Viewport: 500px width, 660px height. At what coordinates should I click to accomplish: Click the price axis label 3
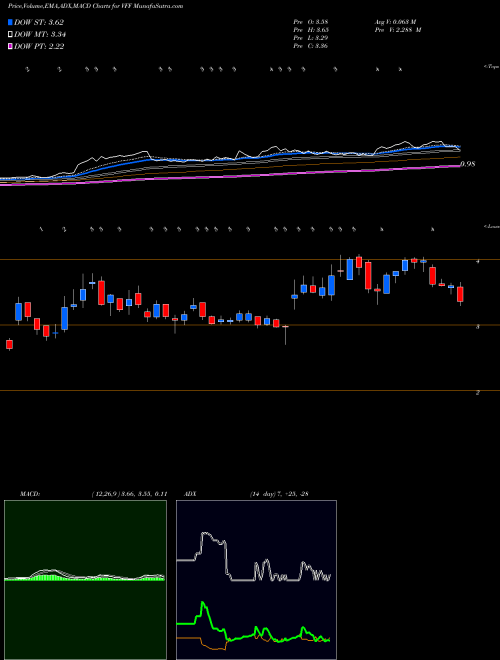[478, 327]
